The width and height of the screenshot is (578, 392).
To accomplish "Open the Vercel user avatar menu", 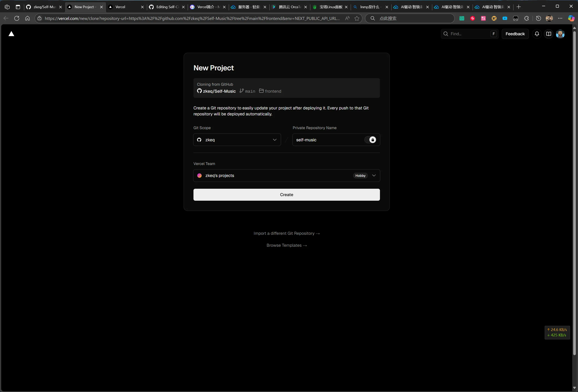I will (560, 34).
